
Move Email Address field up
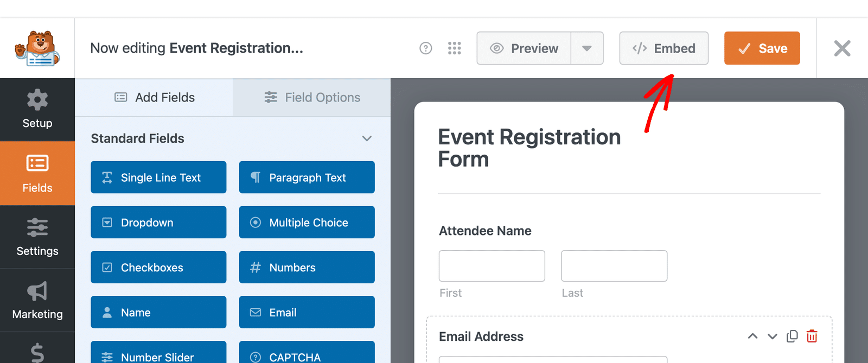point(752,336)
